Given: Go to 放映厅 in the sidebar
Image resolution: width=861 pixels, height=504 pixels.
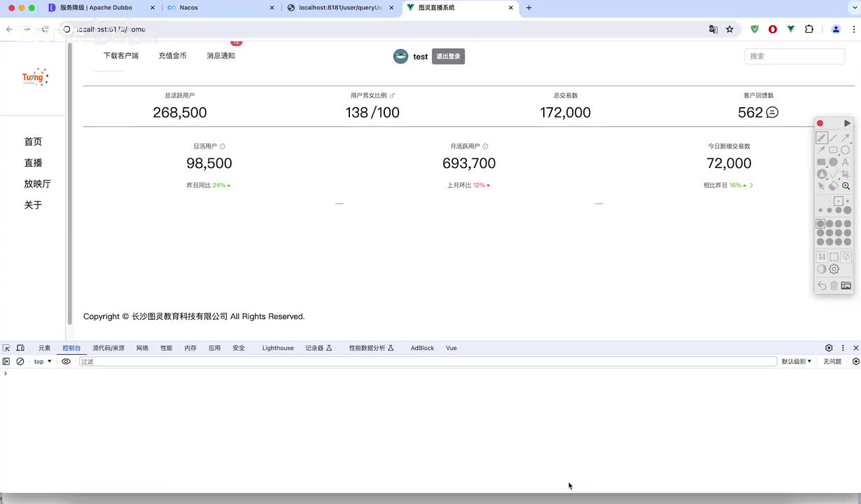Looking at the screenshot, I should pos(37,183).
